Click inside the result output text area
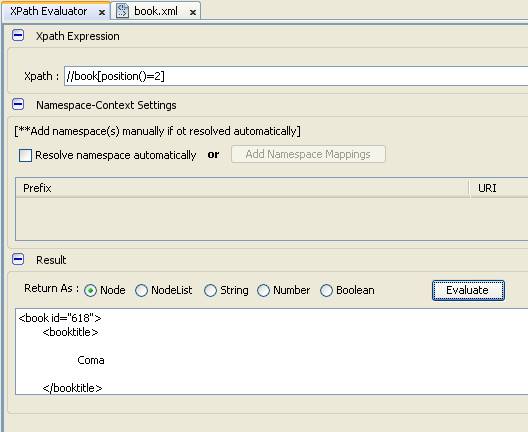Image resolution: width=528 pixels, height=432 pixels. (x=271, y=351)
